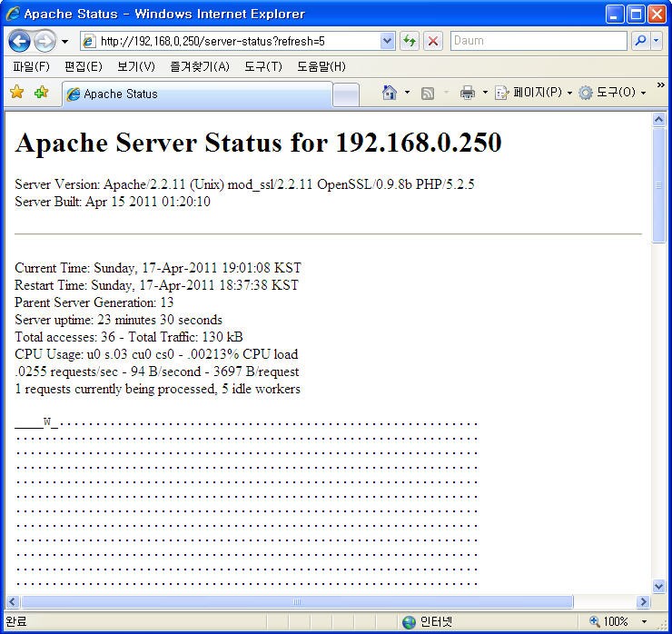Click the Refresh page icon
The width and height of the screenshot is (672, 634).
tap(410, 41)
